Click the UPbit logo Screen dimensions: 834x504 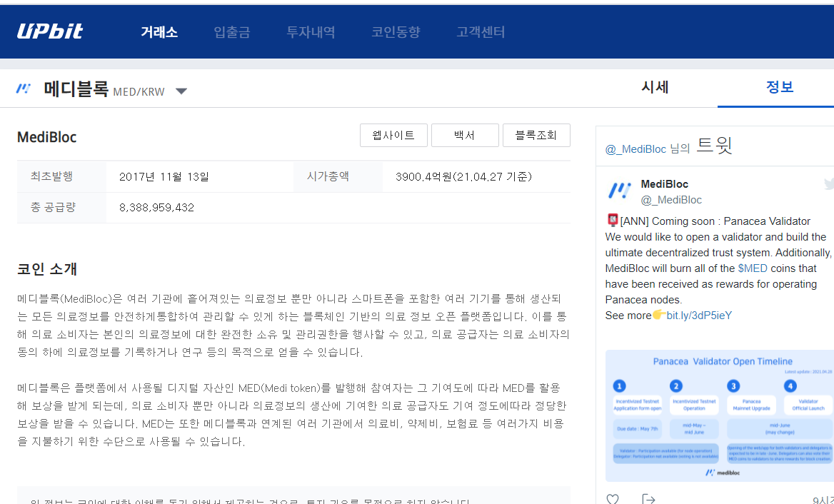50,31
